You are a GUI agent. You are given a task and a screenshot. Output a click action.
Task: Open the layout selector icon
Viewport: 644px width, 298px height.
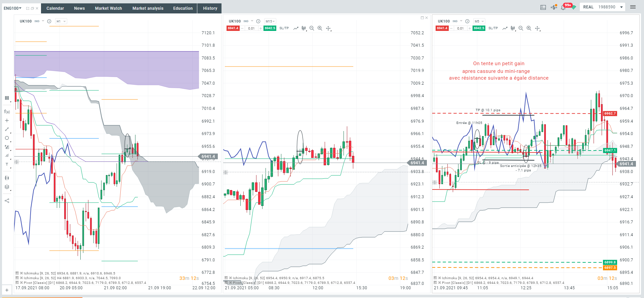(x=543, y=7)
